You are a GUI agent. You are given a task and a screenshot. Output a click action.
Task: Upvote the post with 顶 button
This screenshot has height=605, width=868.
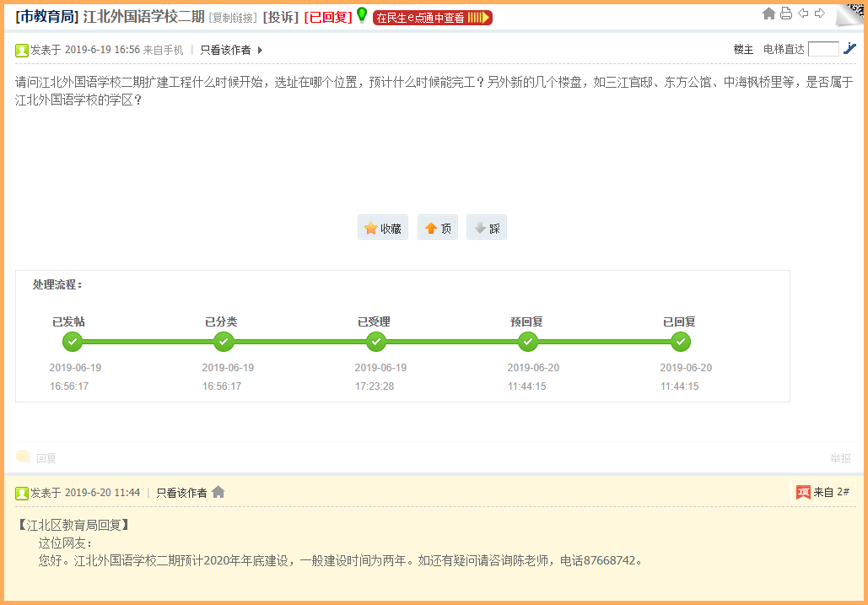click(x=438, y=228)
